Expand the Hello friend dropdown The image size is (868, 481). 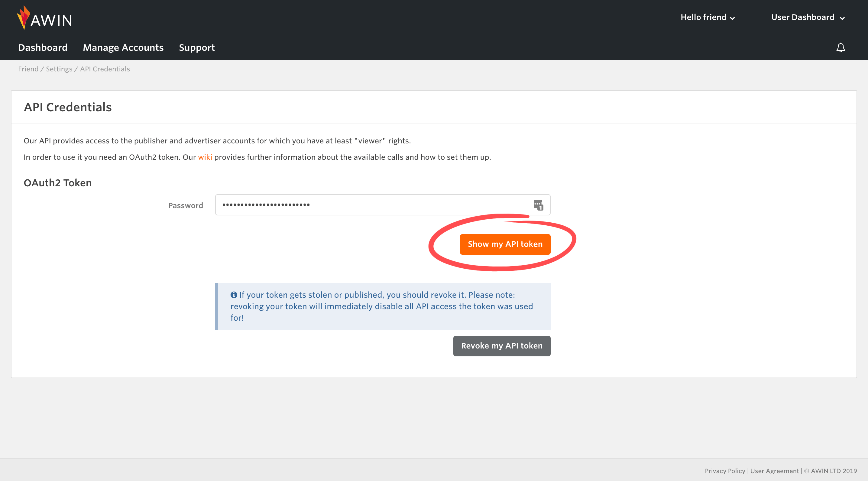[x=707, y=17]
